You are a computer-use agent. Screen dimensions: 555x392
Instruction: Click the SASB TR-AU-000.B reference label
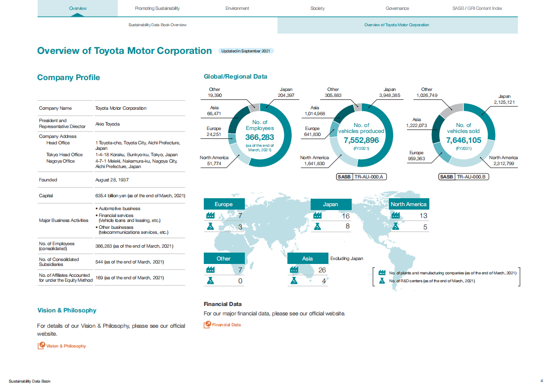(x=463, y=176)
